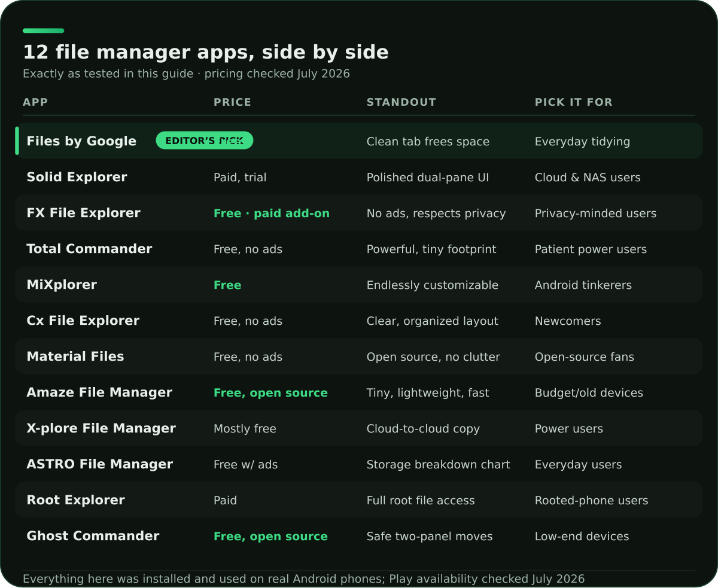Click 'Low-end devices' recommendation
This screenshot has height=588, width=718.
point(582,537)
